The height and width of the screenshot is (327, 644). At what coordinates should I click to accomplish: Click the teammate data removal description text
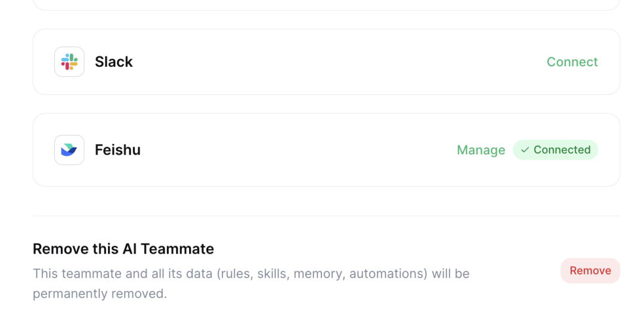pyautogui.click(x=250, y=274)
